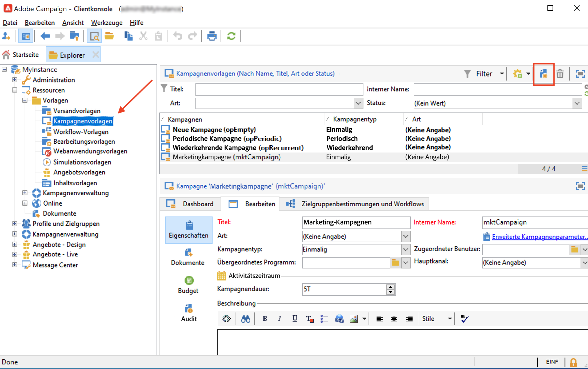The height and width of the screenshot is (369, 588).
Task: Open the Kampagnentyp dropdown
Action: tap(406, 249)
